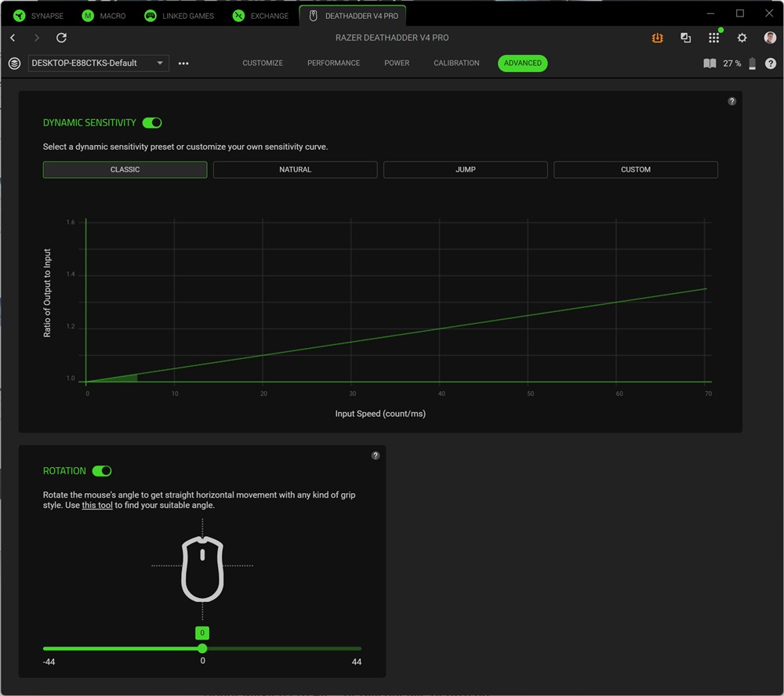Switch to the Performance tab
784x696 pixels.
333,63
